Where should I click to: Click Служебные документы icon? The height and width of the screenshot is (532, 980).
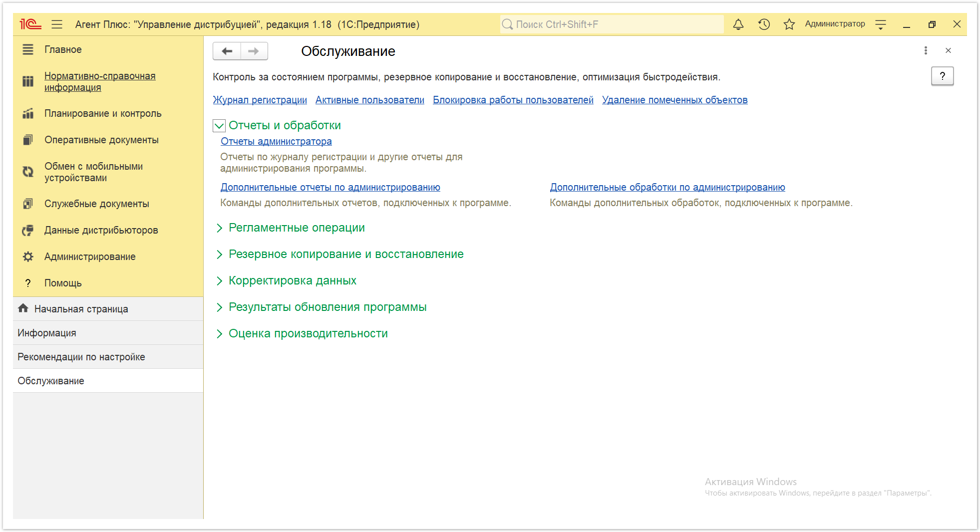coord(28,204)
